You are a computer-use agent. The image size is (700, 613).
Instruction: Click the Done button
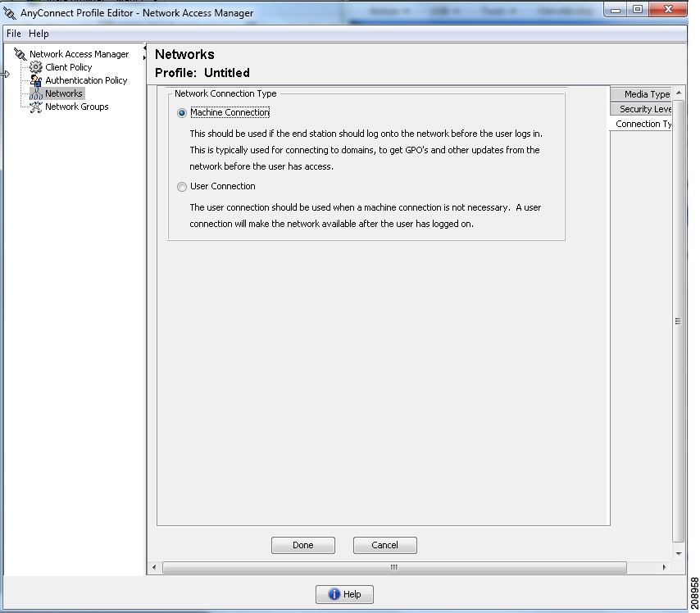(303, 545)
